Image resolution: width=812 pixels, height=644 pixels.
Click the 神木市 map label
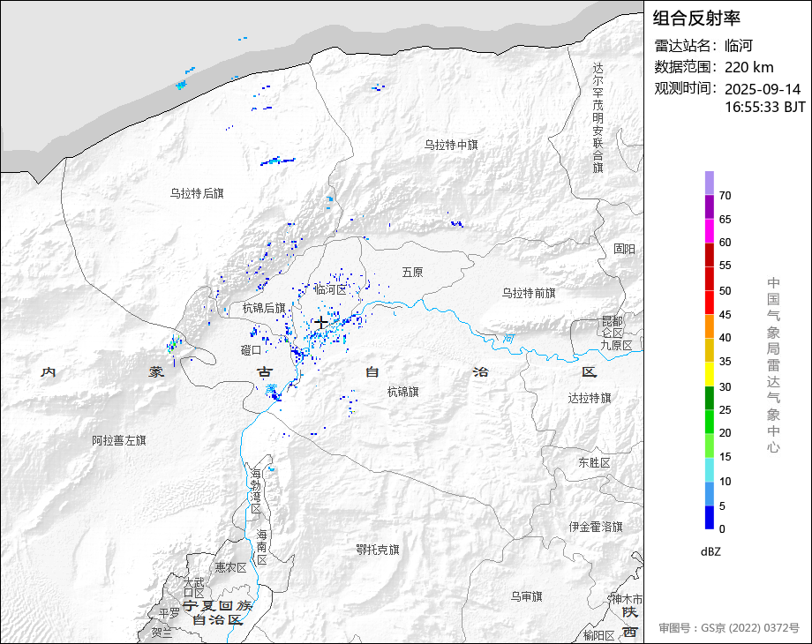[628, 600]
